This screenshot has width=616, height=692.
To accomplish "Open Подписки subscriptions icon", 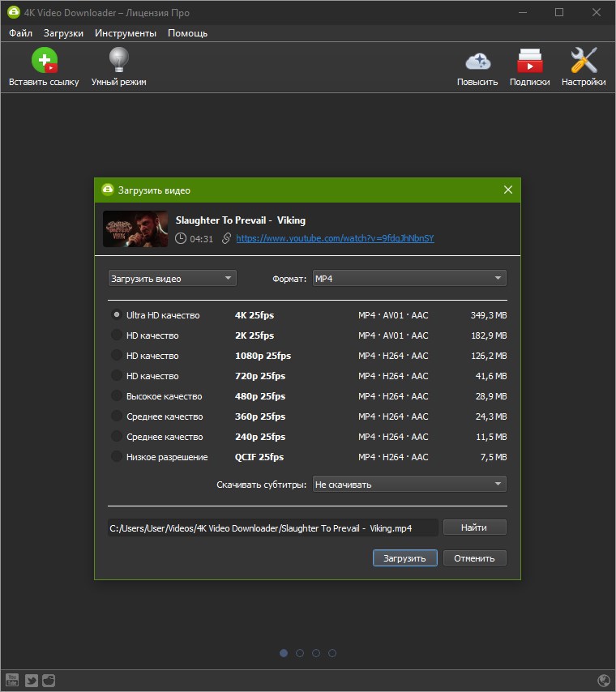I will (x=530, y=60).
